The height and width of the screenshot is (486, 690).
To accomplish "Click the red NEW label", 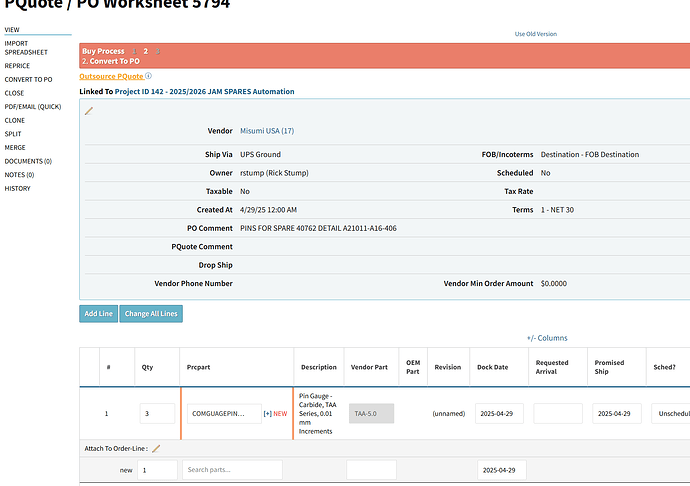I will (280, 414).
